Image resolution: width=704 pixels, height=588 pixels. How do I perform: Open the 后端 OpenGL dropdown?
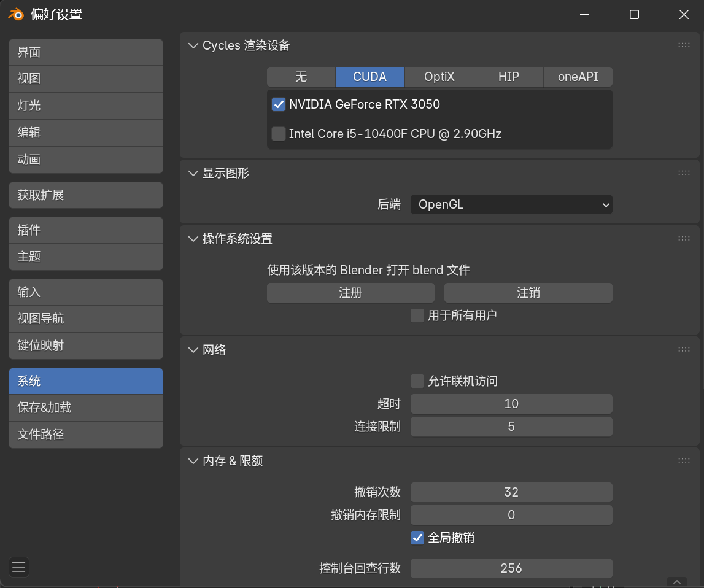coord(511,204)
